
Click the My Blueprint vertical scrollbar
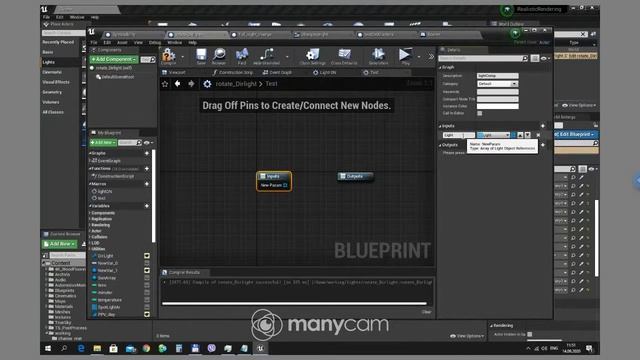[153, 196]
